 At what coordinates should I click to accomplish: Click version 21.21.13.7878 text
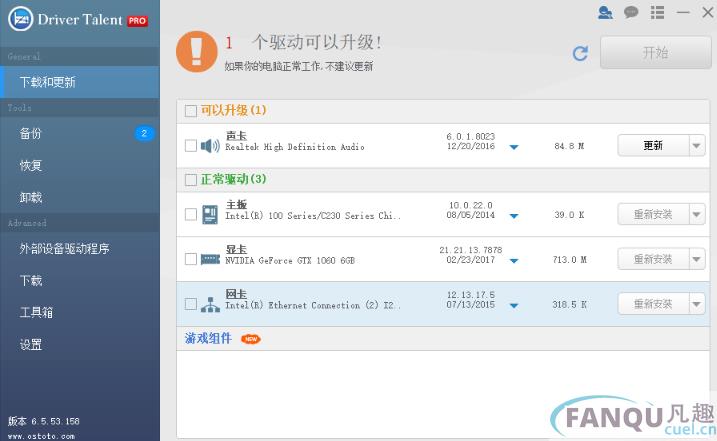click(x=471, y=250)
